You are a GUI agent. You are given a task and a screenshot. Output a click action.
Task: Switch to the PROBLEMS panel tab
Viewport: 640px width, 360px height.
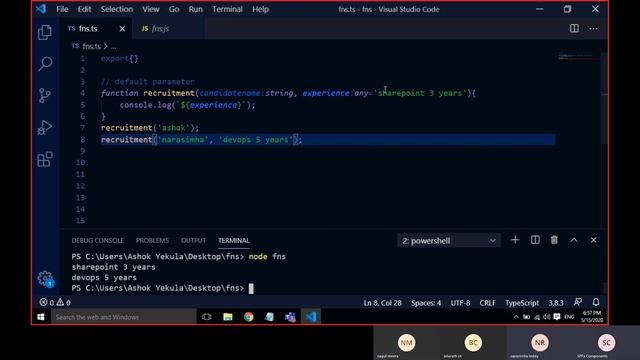(x=152, y=240)
